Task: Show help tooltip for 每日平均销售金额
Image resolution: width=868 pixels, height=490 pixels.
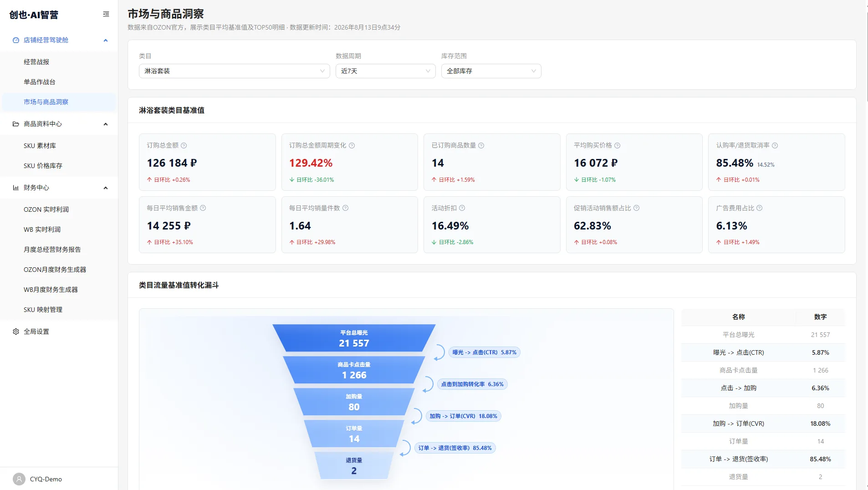Action: coord(203,208)
